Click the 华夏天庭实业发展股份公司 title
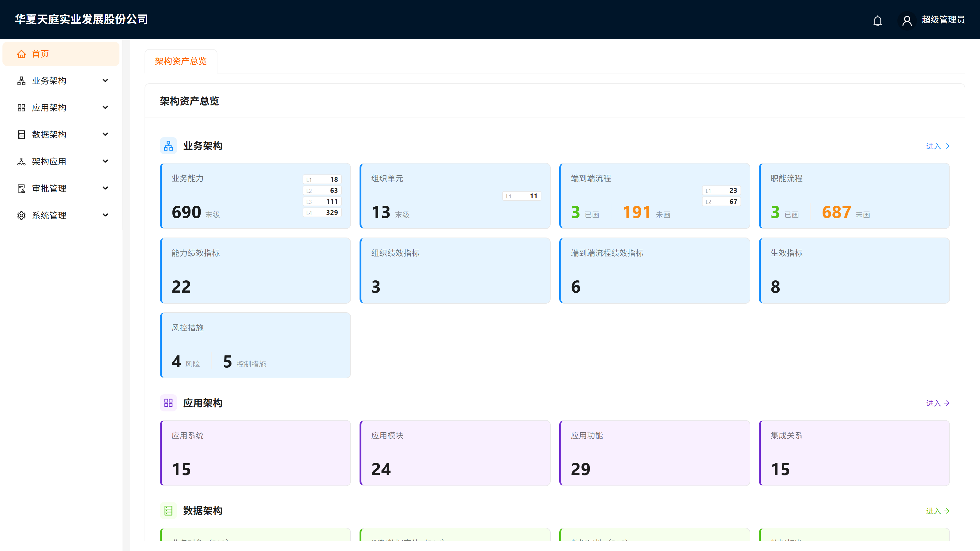Viewport: 980px width, 551px height. pos(81,19)
